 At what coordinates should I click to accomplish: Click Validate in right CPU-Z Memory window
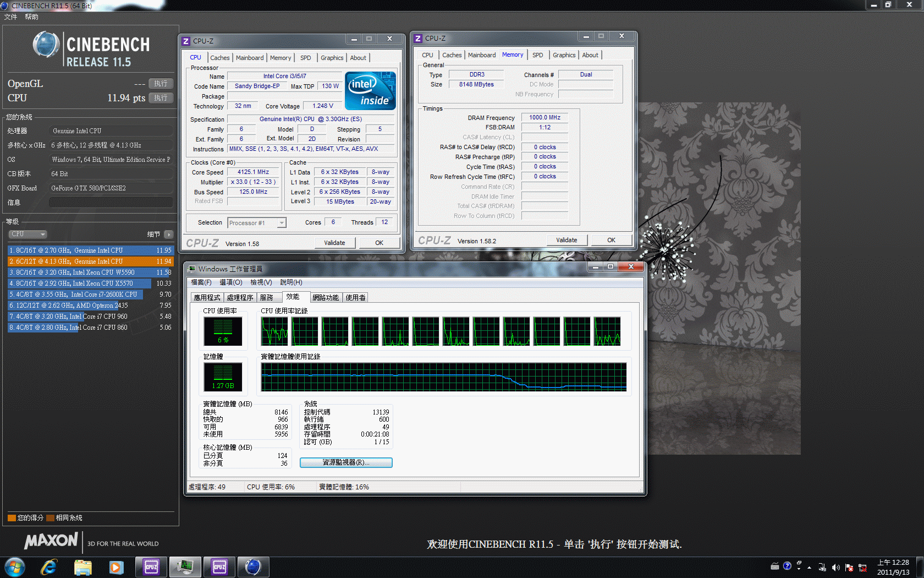566,240
